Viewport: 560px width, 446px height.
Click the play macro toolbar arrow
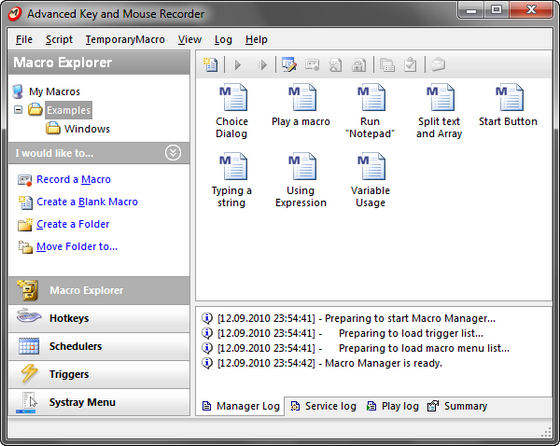click(238, 65)
